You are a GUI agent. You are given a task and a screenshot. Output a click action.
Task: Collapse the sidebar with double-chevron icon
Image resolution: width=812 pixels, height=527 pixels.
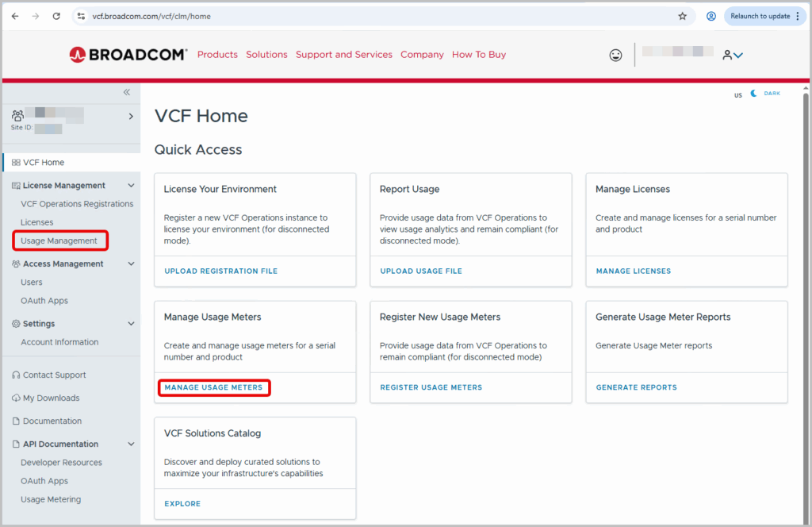[126, 92]
